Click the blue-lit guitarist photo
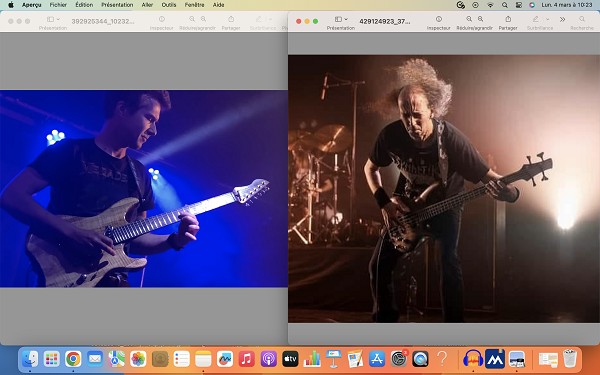This screenshot has width=600, height=375. pyautogui.click(x=144, y=189)
